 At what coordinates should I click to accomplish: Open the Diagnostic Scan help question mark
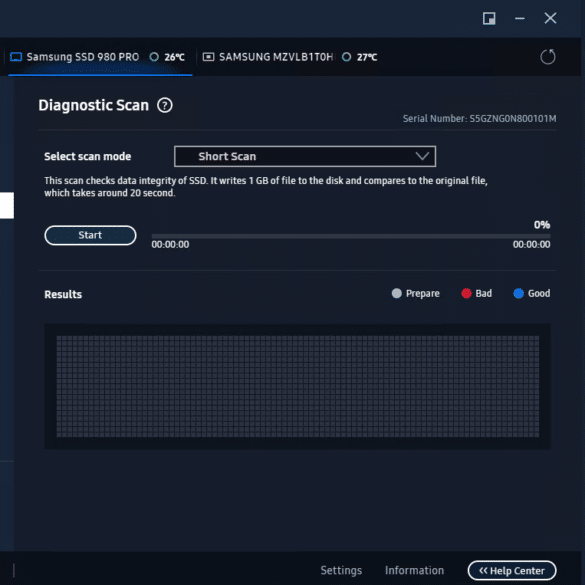pyautogui.click(x=165, y=105)
